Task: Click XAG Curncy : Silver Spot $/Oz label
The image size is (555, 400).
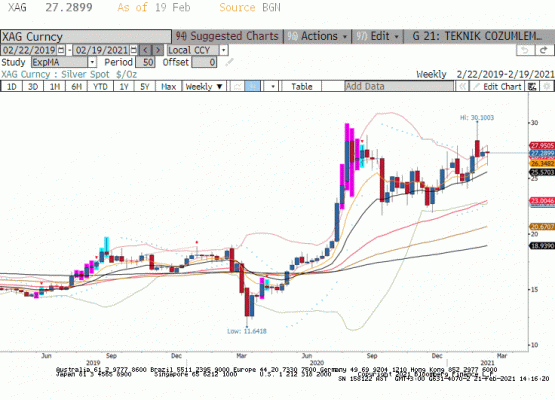Action: point(69,74)
